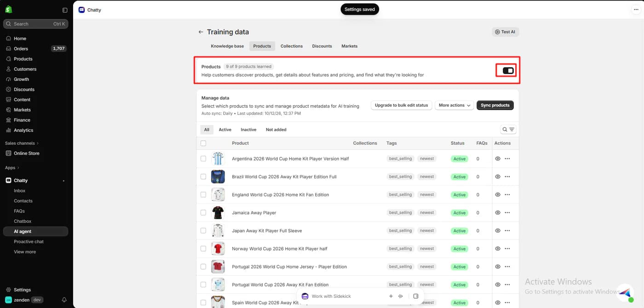Open Orders in the sidebar
The width and height of the screenshot is (644, 308).
pyautogui.click(x=21, y=49)
